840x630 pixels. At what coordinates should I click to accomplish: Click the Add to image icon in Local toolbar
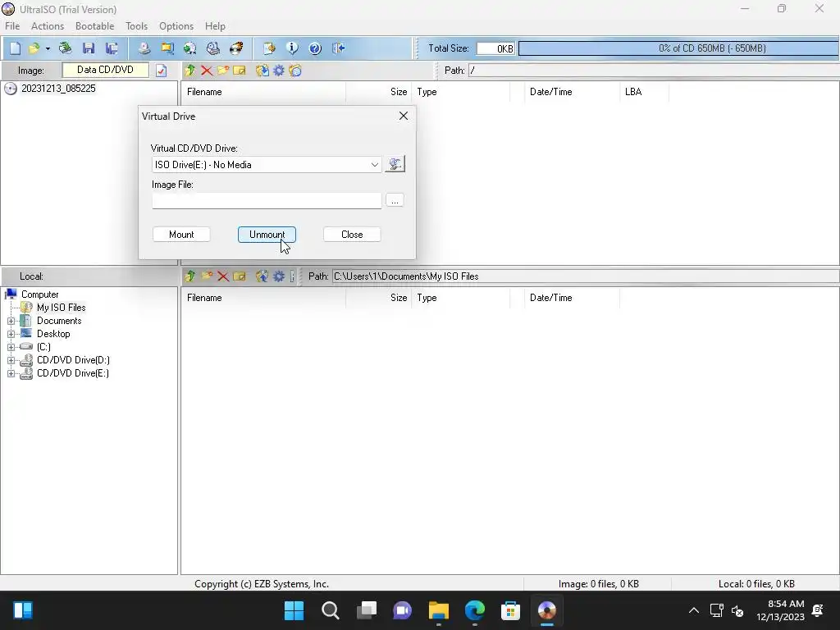[262, 276]
